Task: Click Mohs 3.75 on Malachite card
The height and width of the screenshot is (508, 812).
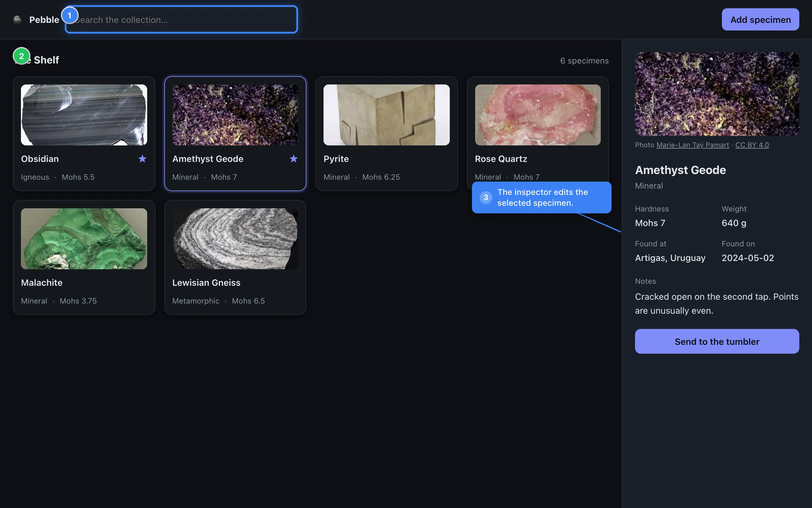Action: pyautogui.click(x=78, y=301)
